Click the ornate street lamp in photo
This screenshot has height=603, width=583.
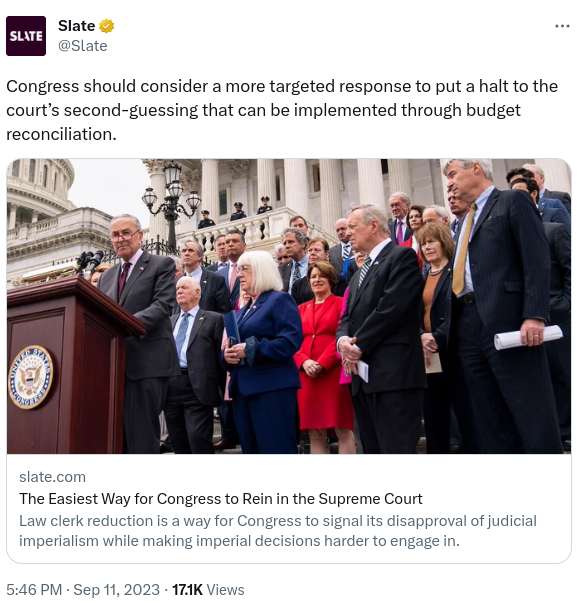tap(172, 204)
